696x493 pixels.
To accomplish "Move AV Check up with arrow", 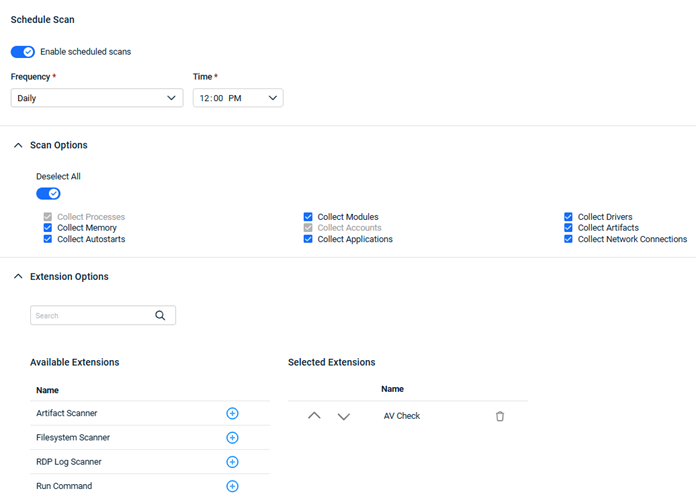I will (x=314, y=416).
